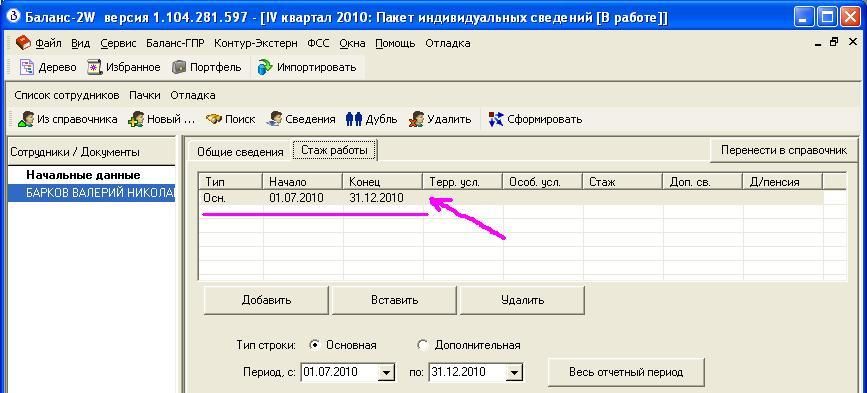Click the 31.12.2010 end date cell
The height and width of the screenshot is (393, 867).
point(383,198)
